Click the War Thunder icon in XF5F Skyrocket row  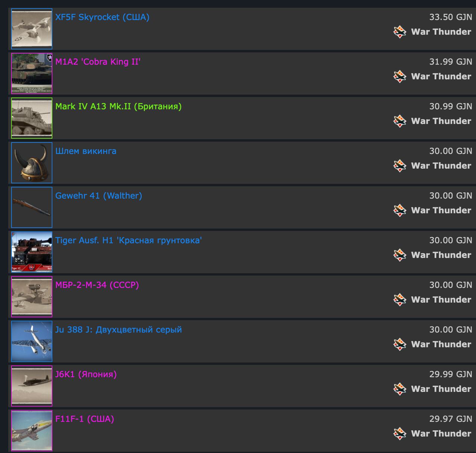click(400, 32)
